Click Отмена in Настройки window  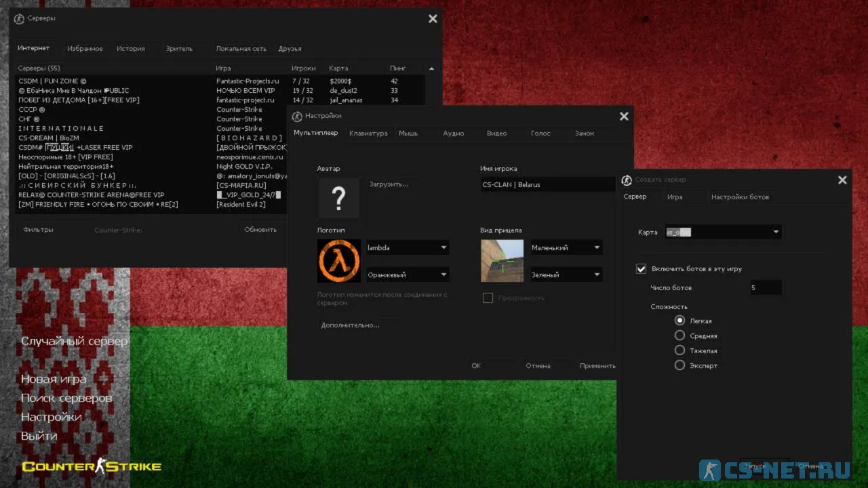tap(538, 366)
